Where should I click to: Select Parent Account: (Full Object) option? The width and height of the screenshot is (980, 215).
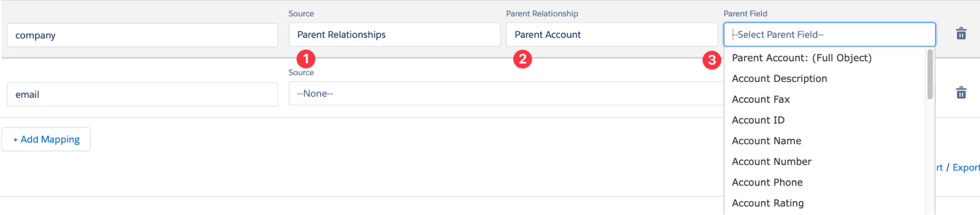point(802,58)
